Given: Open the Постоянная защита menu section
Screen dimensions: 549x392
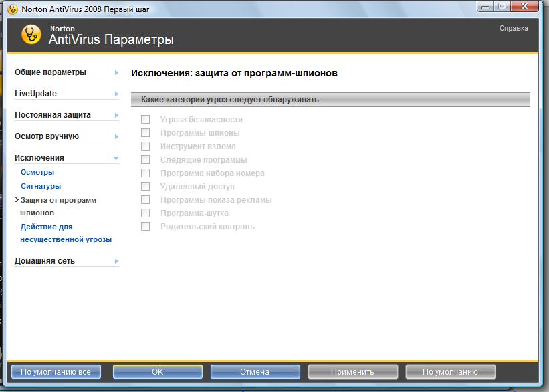Looking at the screenshot, I should [x=53, y=115].
